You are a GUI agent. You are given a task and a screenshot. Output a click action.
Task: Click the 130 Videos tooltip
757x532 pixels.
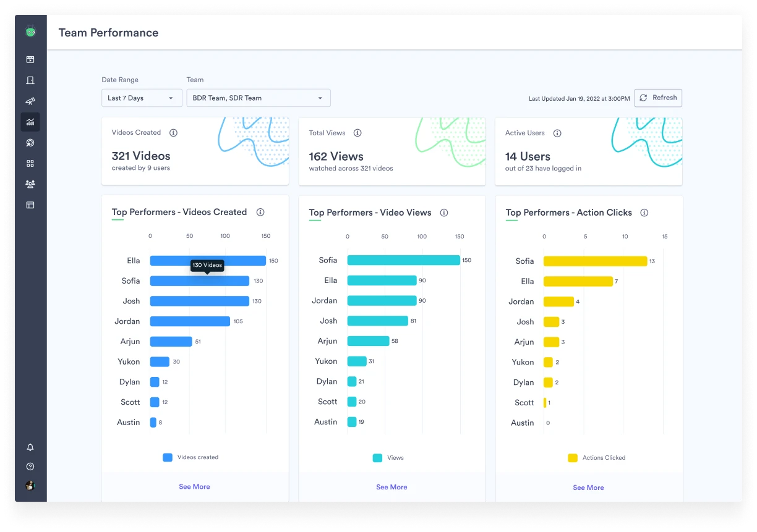207,265
